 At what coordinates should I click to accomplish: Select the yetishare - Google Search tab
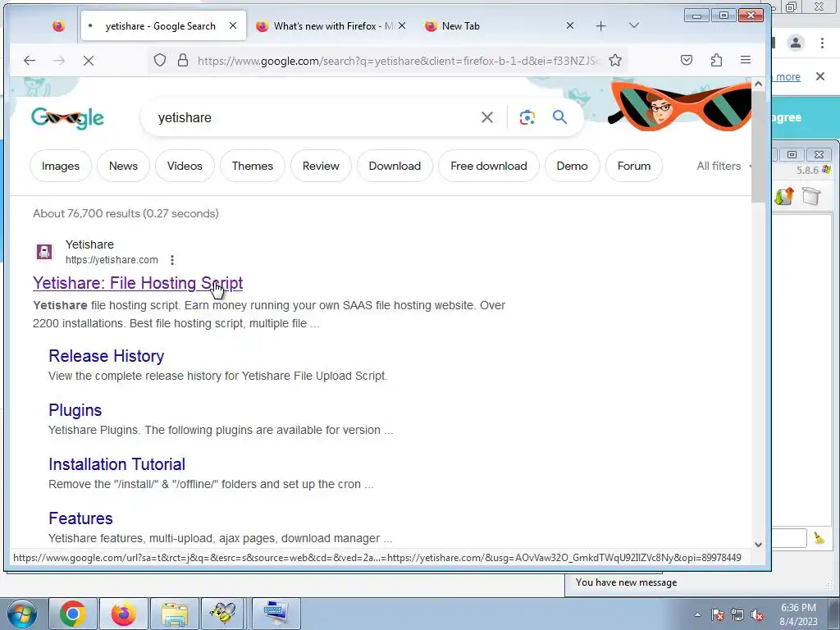pyautogui.click(x=160, y=25)
